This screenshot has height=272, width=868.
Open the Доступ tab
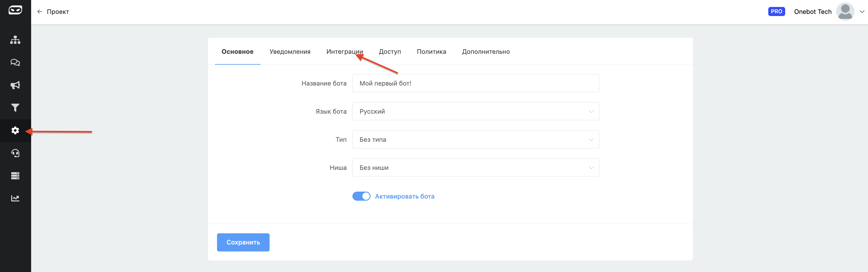tap(390, 52)
